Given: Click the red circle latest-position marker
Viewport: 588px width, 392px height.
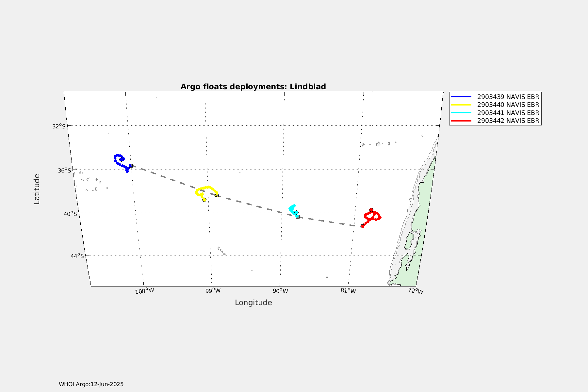Looking at the screenshot, I should pyautogui.click(x=371, y=210).
